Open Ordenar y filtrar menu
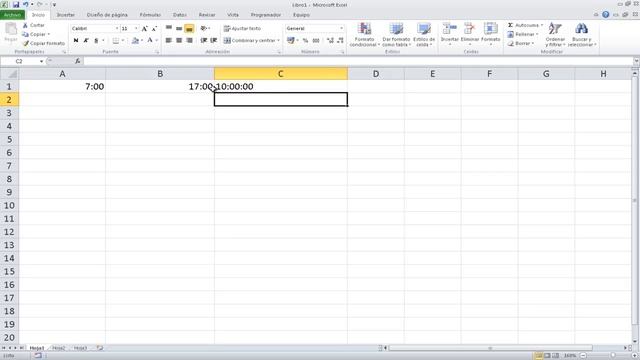 tap(555, 35)
